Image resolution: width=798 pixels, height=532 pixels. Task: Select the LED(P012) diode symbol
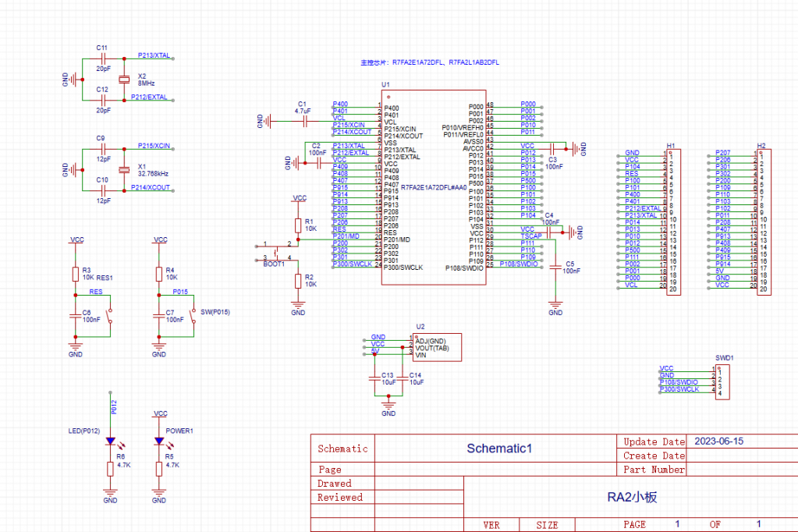tap(111, 441)
